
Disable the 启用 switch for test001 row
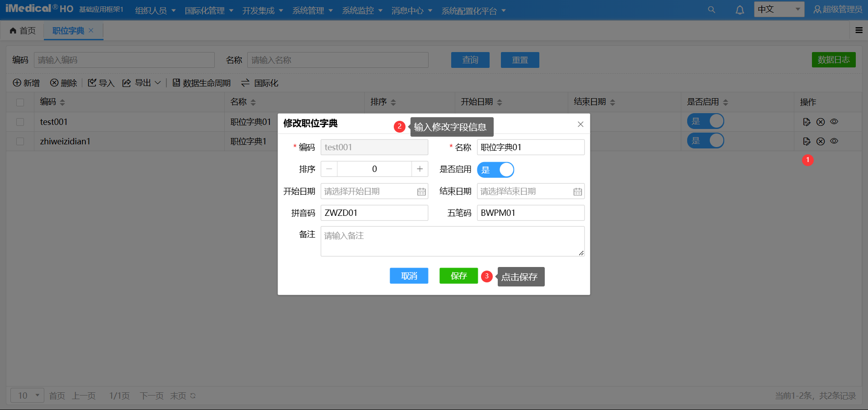tap(706, 121)
